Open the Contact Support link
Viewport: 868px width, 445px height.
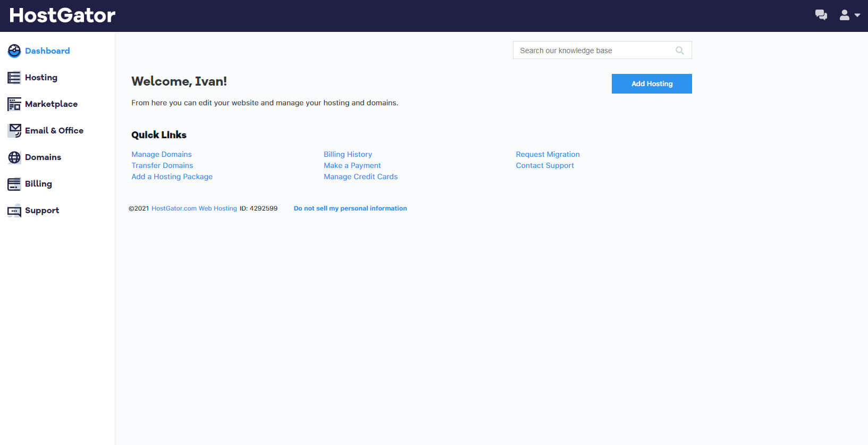pyautogui.click(x=545, y=165)
